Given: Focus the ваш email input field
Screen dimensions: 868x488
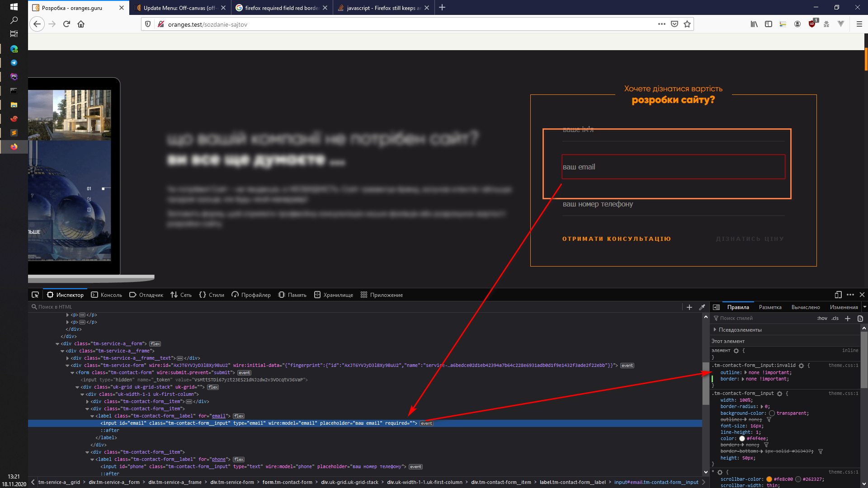Looking at the screenshot, I should click(x=673, y=167).
